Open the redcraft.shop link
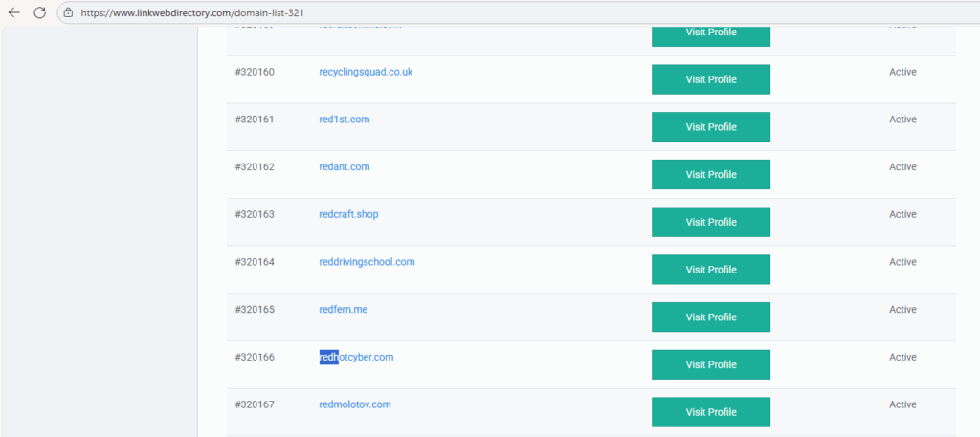 point(348,214)
